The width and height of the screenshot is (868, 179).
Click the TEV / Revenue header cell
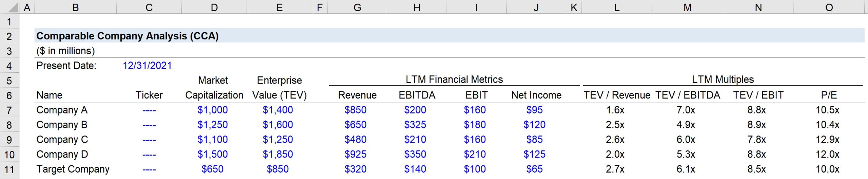coord(617,95)
